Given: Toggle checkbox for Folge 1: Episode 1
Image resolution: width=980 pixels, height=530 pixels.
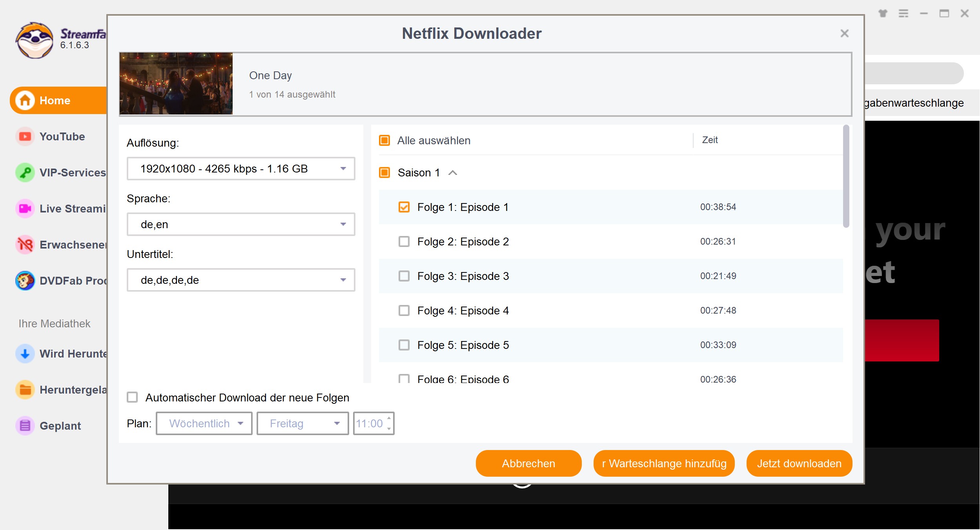Looking at the screenshot, I should click(x=403, y=207).
